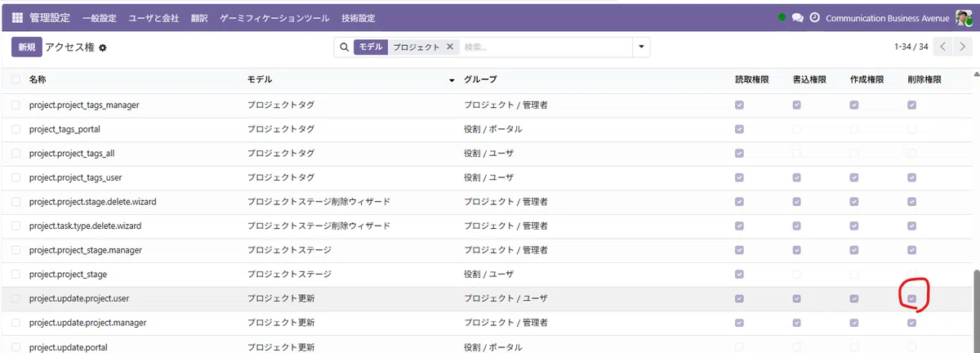This screenshot has width=980, height=353.
Task: Click the search magnifier icon
Action: (x=345, y=47)
